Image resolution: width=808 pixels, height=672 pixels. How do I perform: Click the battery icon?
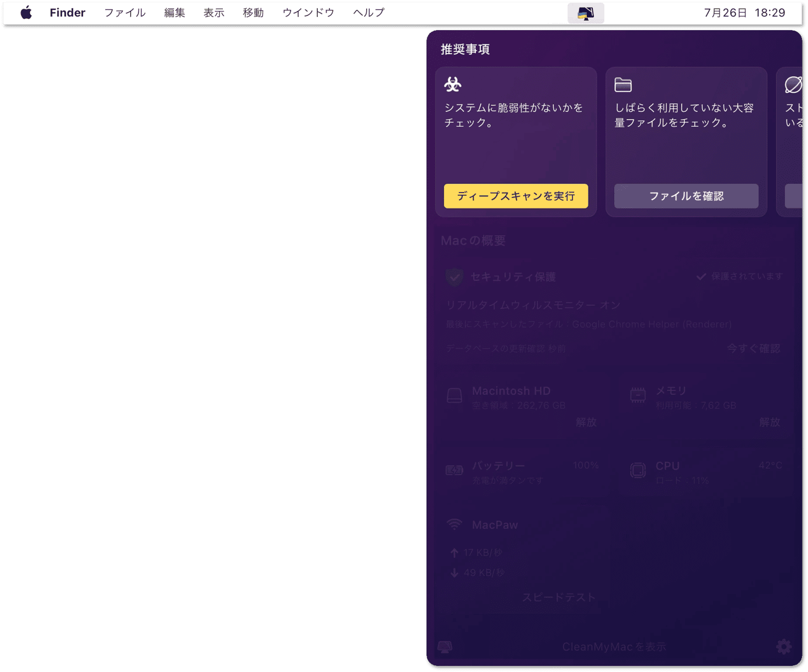[454, 470]
